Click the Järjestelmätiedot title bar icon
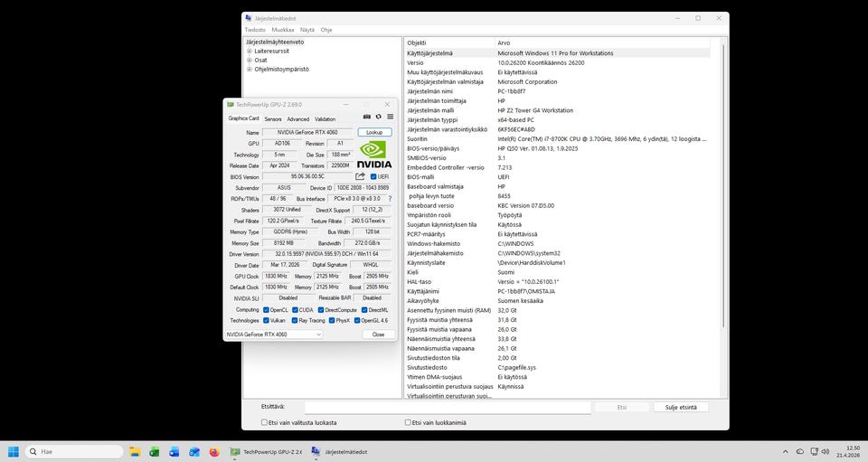 (x=249, y=18)
